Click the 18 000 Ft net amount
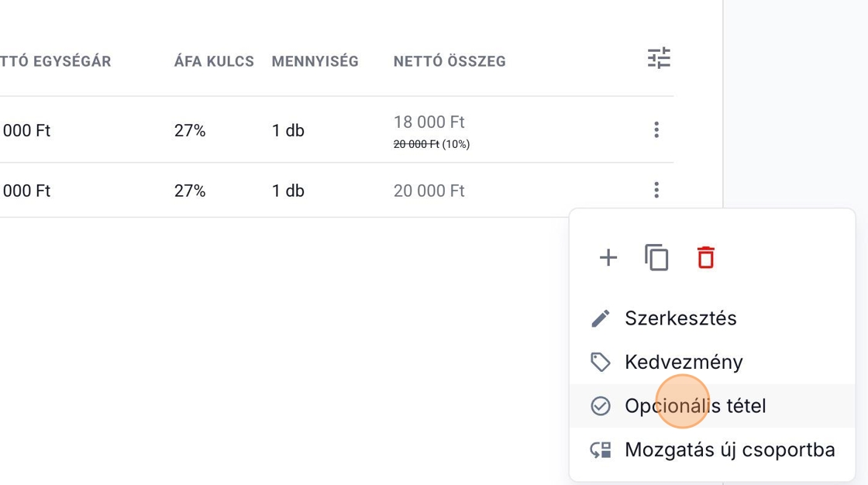Image resolution: width=868 pixels, height=485 pixels. click(x=429, y=122)
